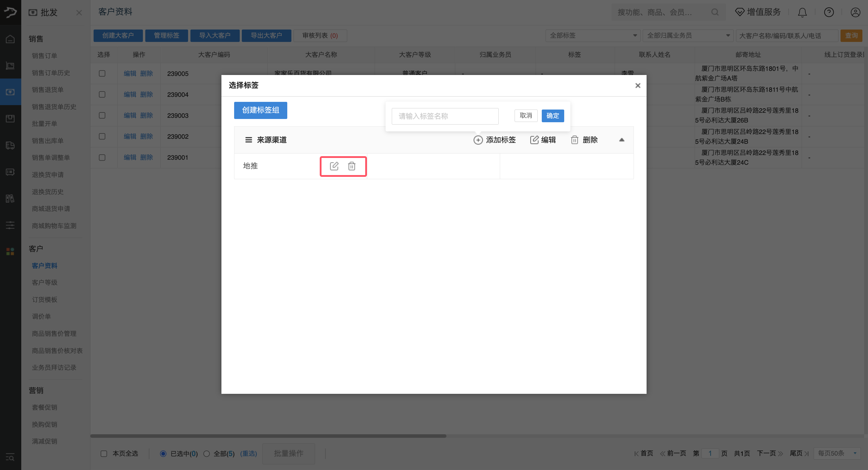The height and width of the screenshot is (470, 868).
Task: Open the 全部归属业务员 dropdown
Action: 688,35
